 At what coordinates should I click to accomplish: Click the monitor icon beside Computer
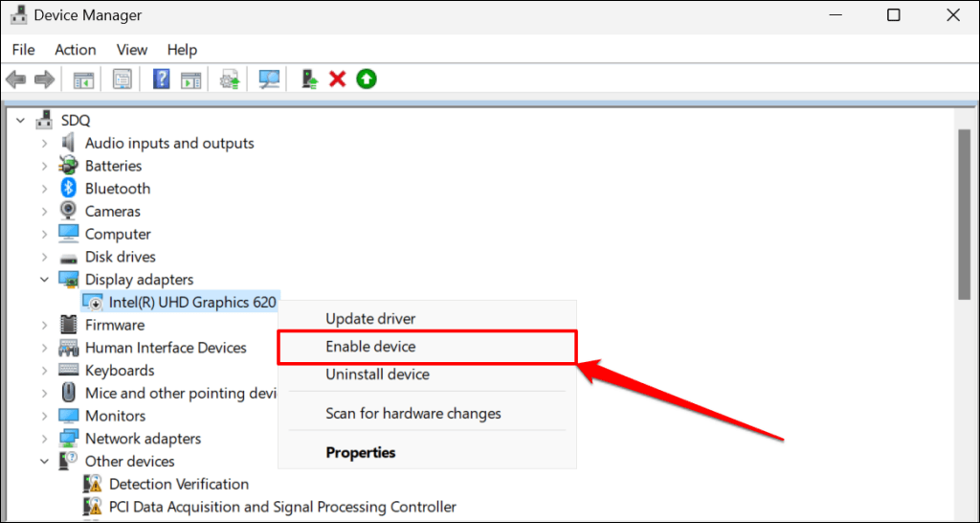(68, 234)
